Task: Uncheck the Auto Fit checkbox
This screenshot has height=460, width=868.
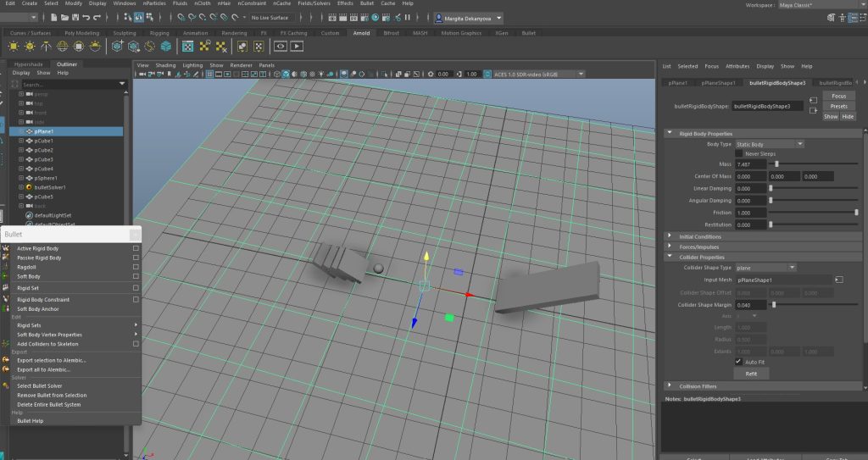Action: pyautogui.click(x=738, y=362)
